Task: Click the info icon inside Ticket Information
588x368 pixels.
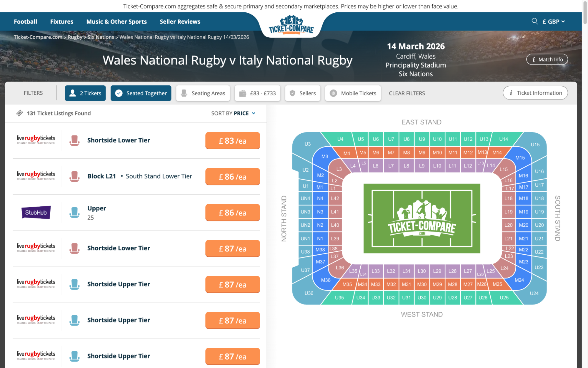Action: pos(511,93)
